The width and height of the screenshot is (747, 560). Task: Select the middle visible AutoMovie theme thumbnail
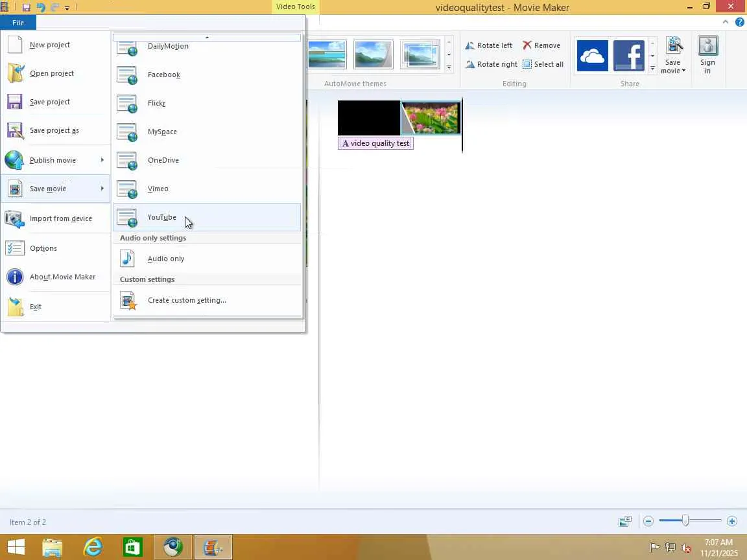pos(373,54)
